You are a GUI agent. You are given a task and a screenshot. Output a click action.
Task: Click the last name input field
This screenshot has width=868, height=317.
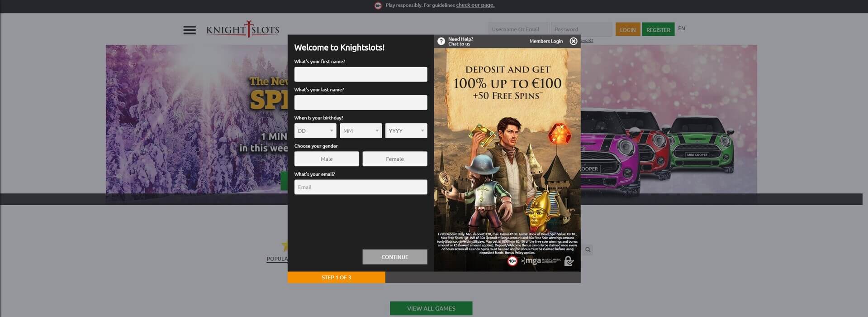click(360, 102)
